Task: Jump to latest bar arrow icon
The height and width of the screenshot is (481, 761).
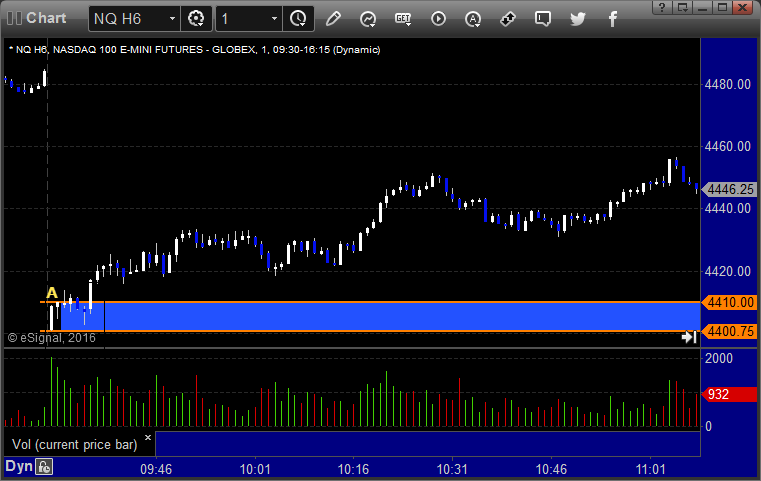Action: 690,337
